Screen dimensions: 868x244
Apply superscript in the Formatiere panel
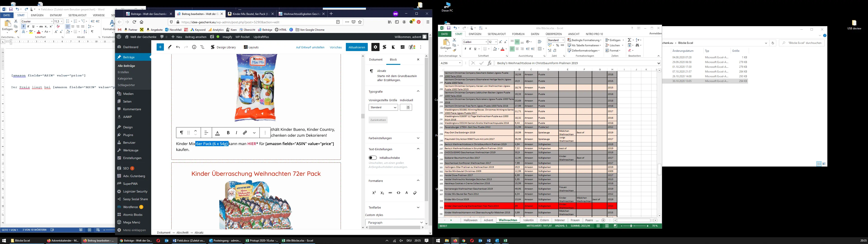pos(374,193)
